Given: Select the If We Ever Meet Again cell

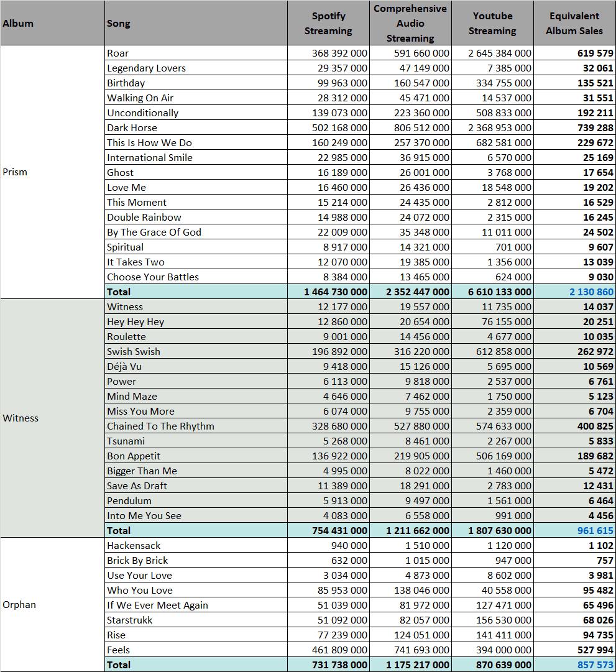Looking at the screenshot, I should tap(196, 605).
